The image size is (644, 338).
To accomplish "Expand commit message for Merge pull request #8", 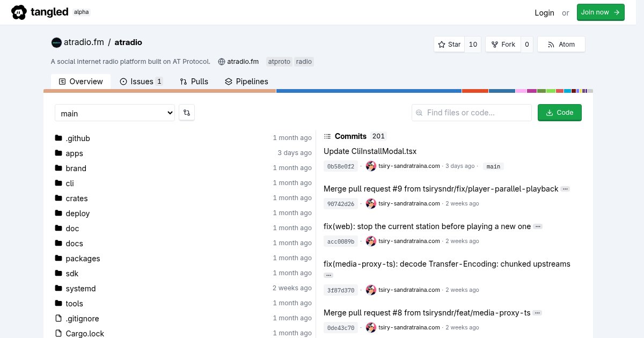I will 537,313.
